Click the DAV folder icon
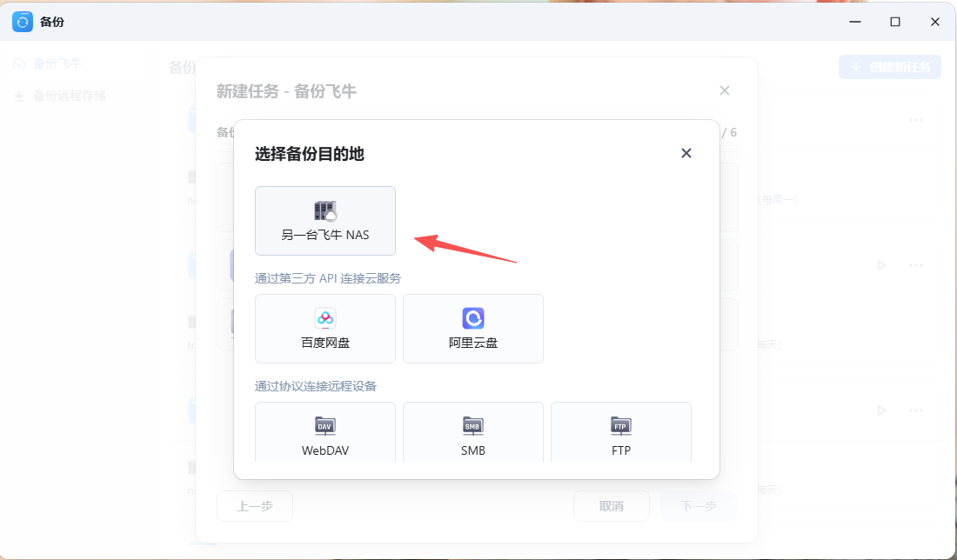The width and height of the screenshot is (957, 560). [x=325, y=426]
